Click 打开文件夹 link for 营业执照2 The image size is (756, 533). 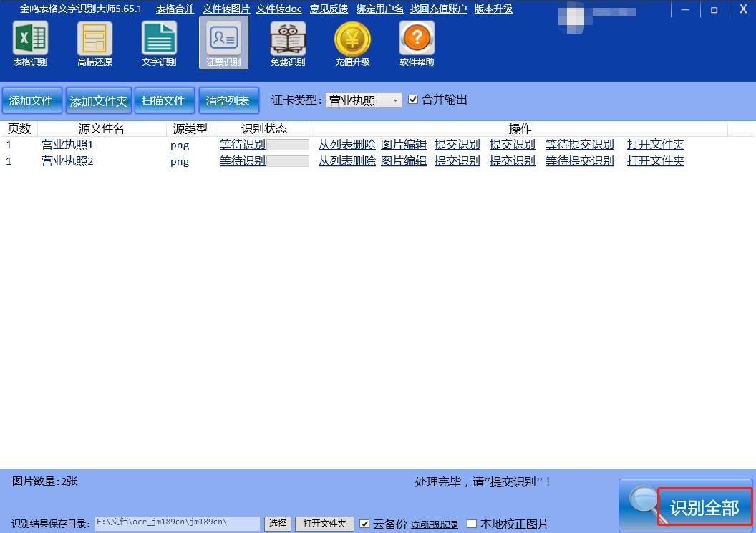[x=656, y=160]
